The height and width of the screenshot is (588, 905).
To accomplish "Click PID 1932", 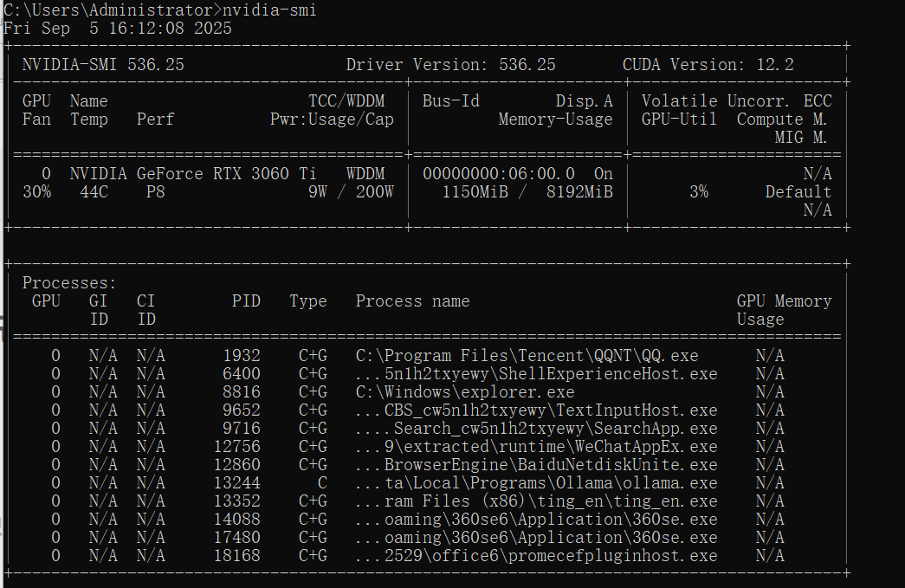I will (242, 355).
